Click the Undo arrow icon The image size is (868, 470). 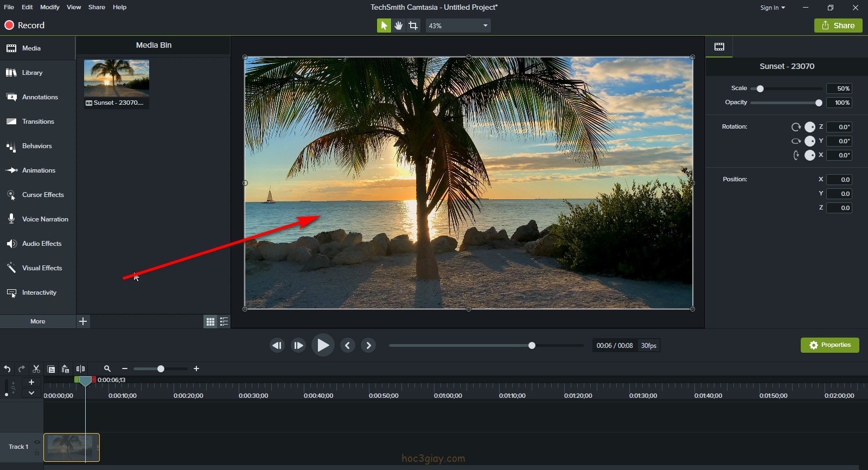7,369
